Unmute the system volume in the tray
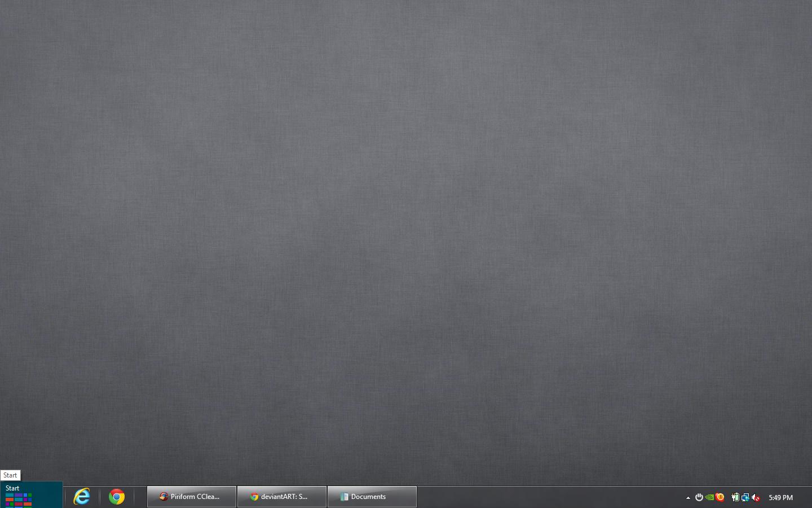 point(756,498)
